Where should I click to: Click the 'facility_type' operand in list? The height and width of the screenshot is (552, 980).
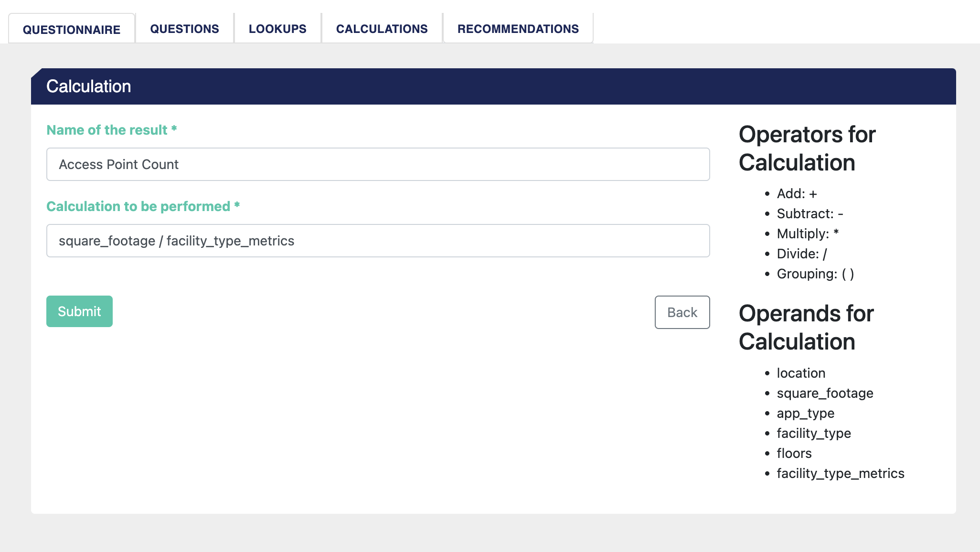coord(814,433)
